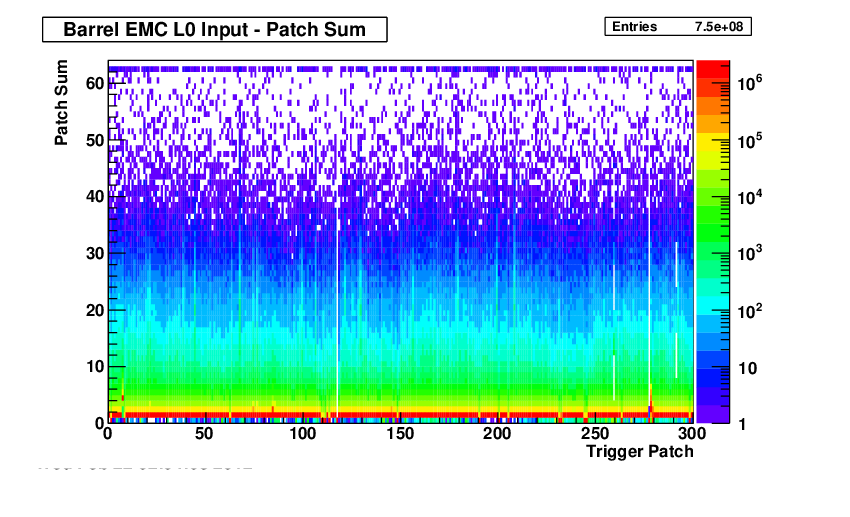Click the y-axis tick label 10

(x=95, y=366)
